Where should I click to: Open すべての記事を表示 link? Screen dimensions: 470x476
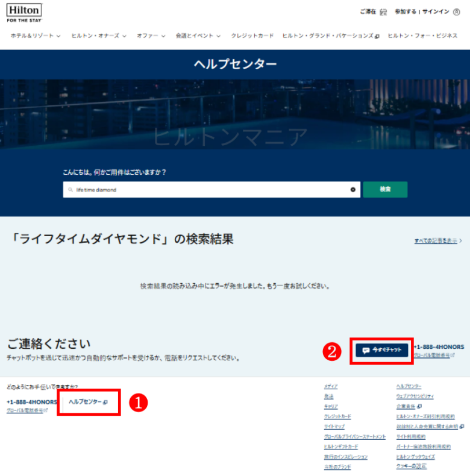pos(438,241)
